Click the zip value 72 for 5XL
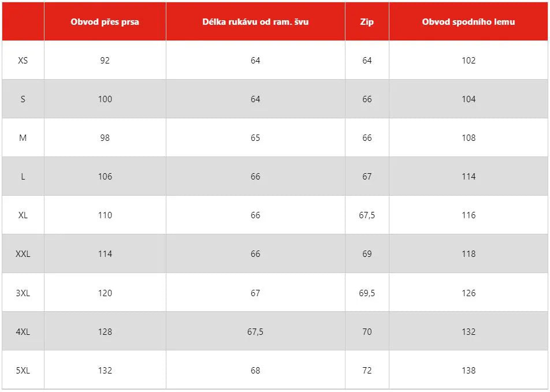The width and height of the screenshot is (550, 392). (x=367, y=370)
